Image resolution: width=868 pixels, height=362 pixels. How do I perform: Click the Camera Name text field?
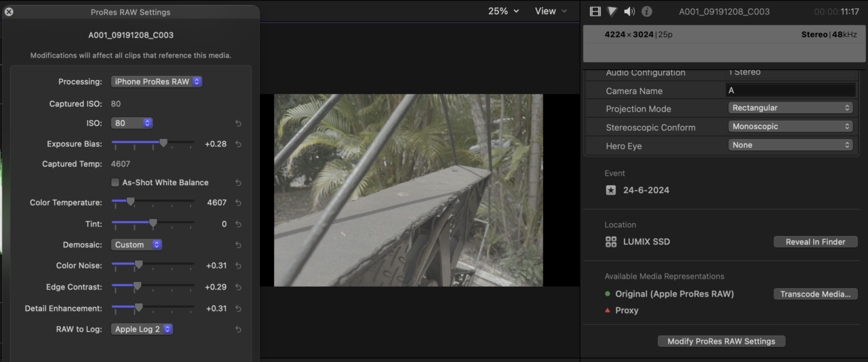tap(790, 90)
